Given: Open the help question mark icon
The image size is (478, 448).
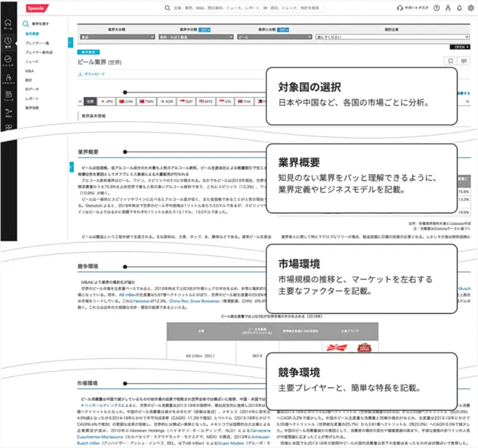Looking at the screenshot, I should click(436, 8).
